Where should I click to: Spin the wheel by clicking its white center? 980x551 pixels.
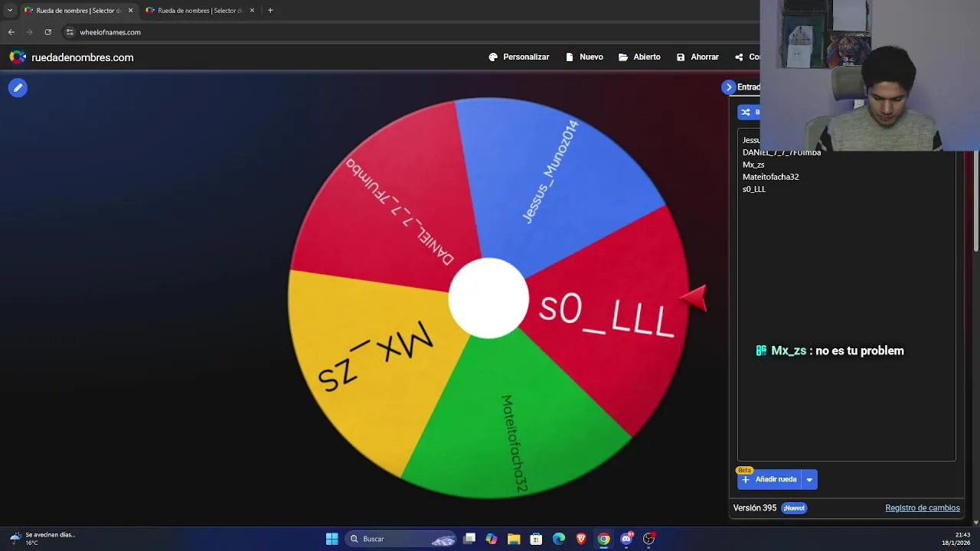pyautogui.click(x=488, y=298)
